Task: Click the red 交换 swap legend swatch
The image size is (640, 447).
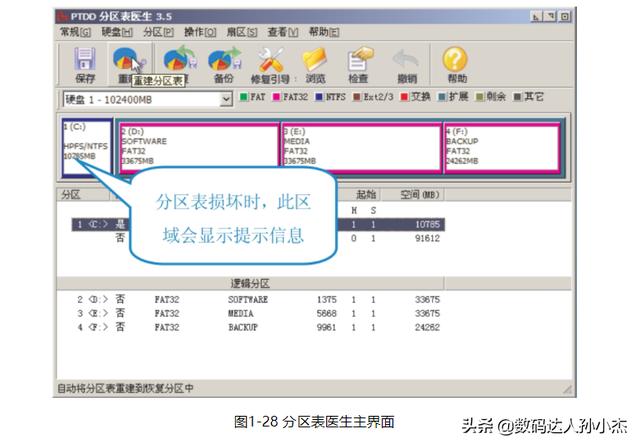Action: [404, 97]
